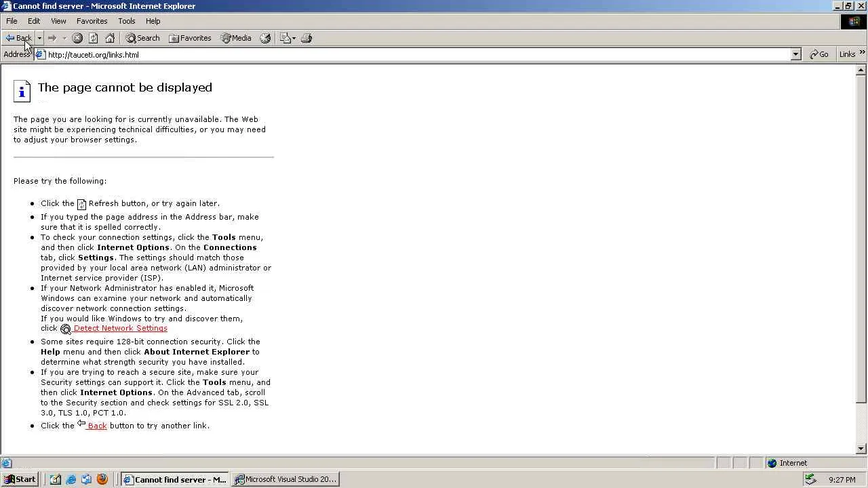The height and width of the screenshot is (488, 868).
Task: Click the Internet zone globe icon
Action: [772, 463]
